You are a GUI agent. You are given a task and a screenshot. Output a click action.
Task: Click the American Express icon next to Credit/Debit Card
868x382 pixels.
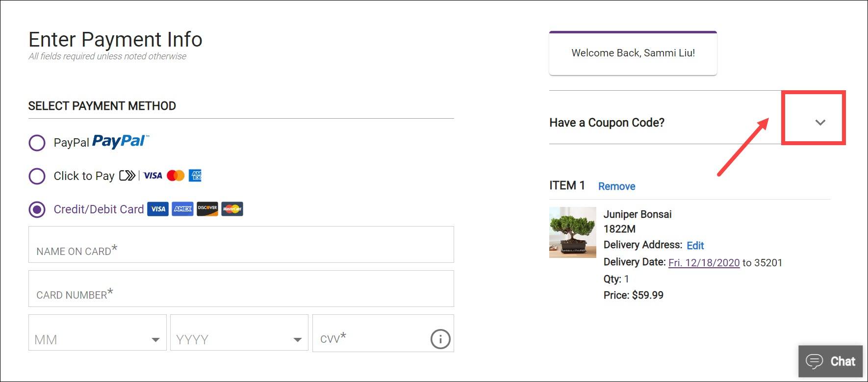(x=182, y=209)
